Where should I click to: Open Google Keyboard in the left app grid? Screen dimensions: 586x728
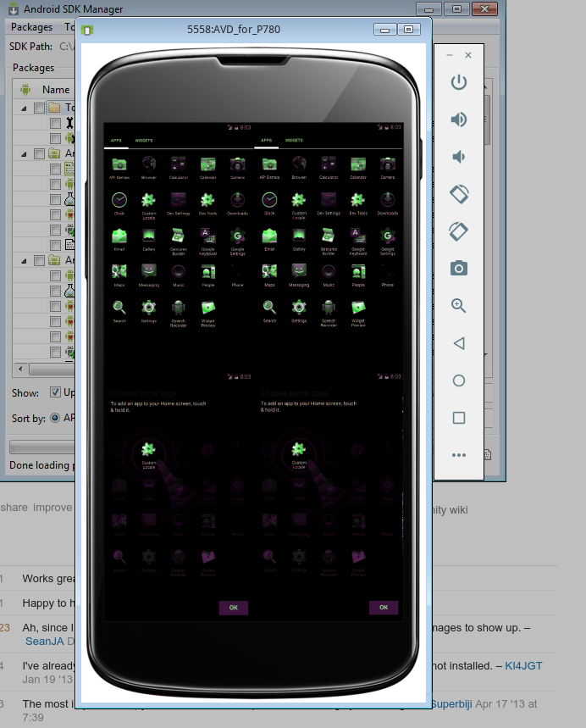[207, 242]
